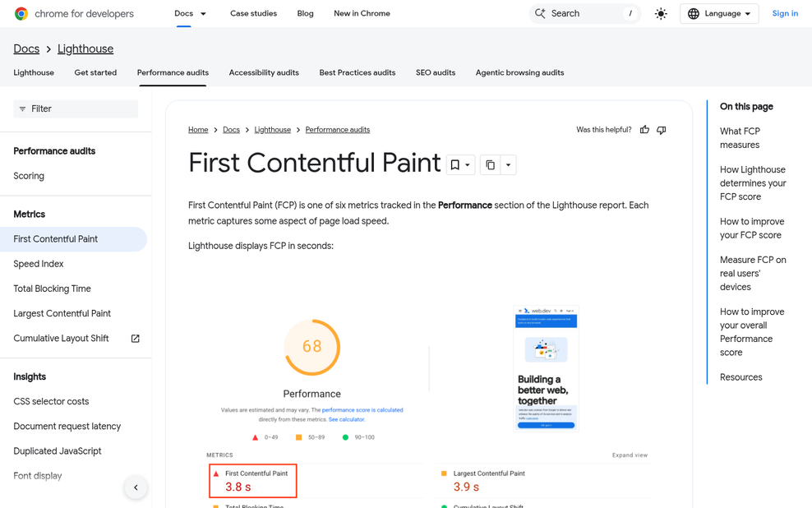Open the Docs dropdown arrow
Screen dimensions: 812x508
(x=203, y=13)
